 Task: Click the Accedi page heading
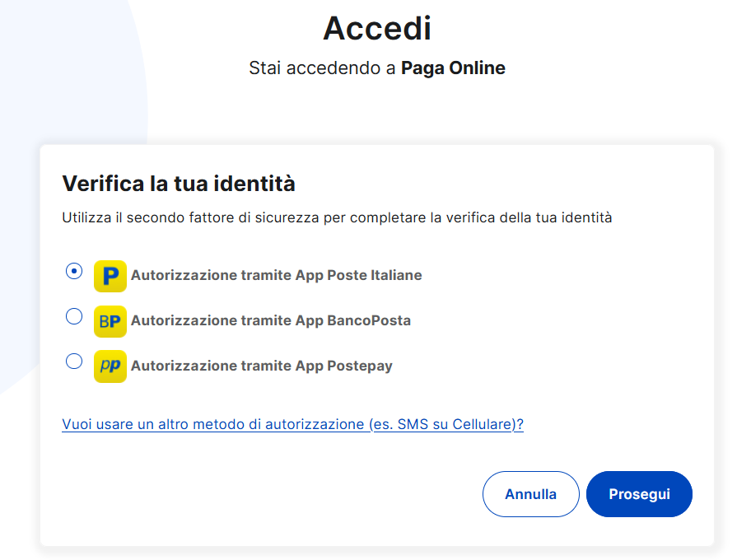click(x=377, y=29)
